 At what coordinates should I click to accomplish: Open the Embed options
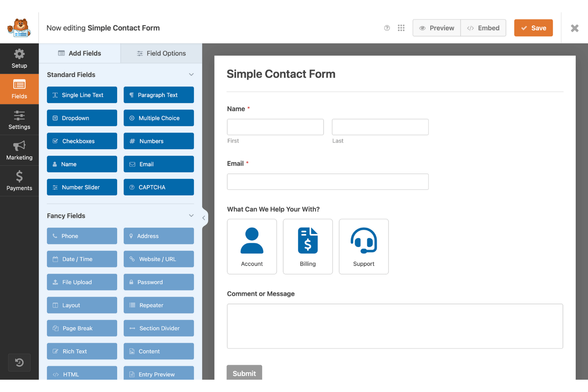[x=483, y=28]
